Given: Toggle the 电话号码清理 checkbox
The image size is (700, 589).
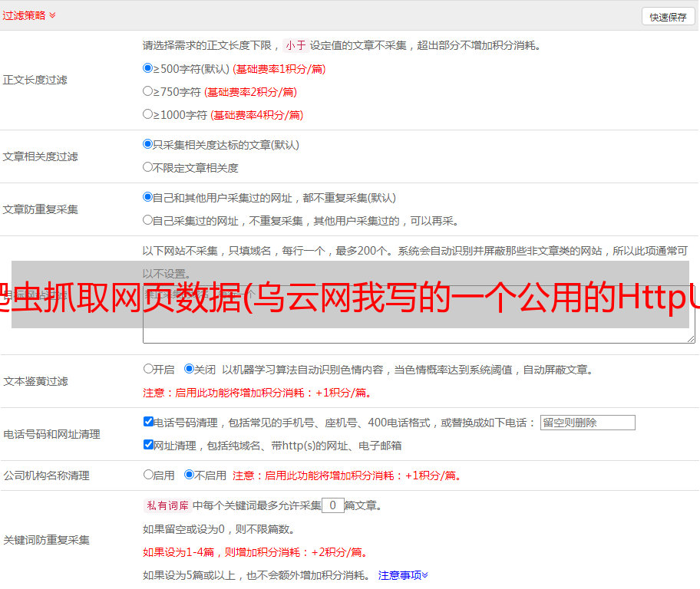Looking at the screenshot, I should point(149,422).
